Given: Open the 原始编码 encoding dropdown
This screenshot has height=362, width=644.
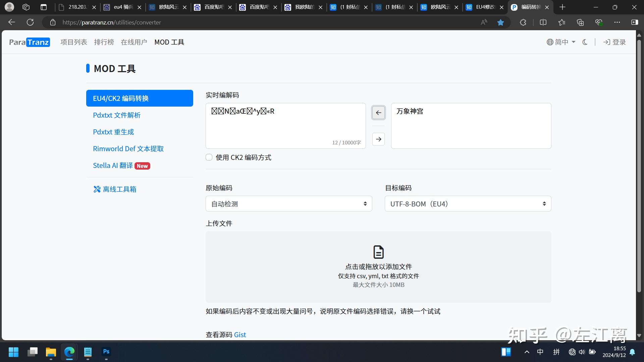Looking at the screenshot, I should coord(288,203).
